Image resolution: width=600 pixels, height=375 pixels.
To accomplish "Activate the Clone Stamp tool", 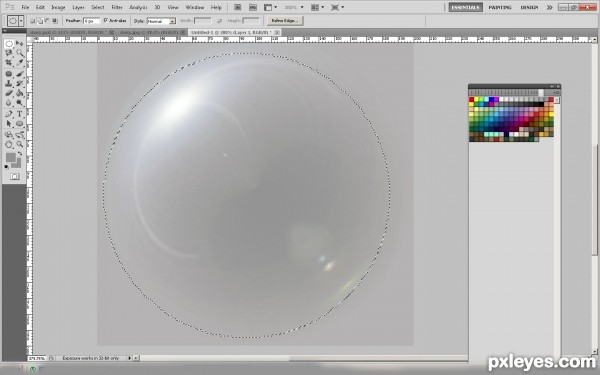I will pyautogui.click(x=9, y=83).
